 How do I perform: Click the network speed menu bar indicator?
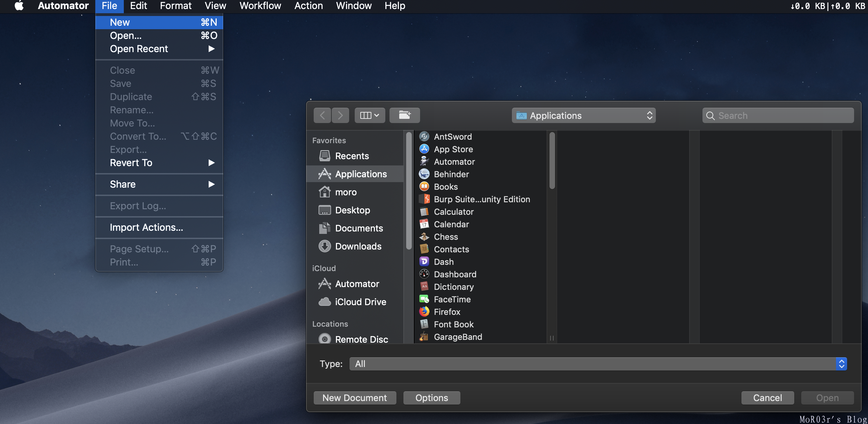(x=828, y=6)
